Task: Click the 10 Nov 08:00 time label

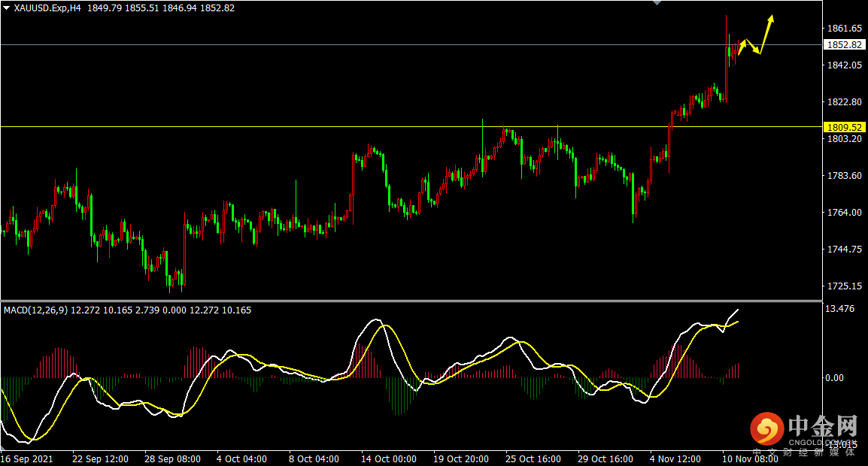Action: (750, 458)
